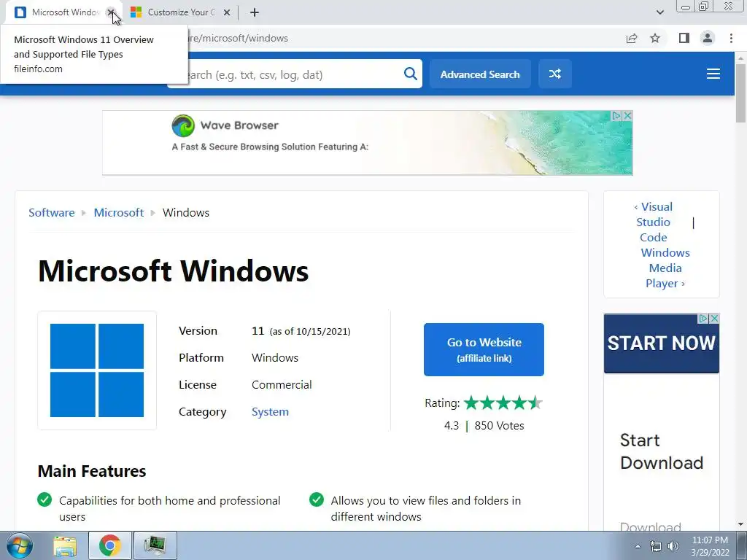Open a new tab with plus
Viewport: 747px width, 560px height.
(x=255, y=12)
